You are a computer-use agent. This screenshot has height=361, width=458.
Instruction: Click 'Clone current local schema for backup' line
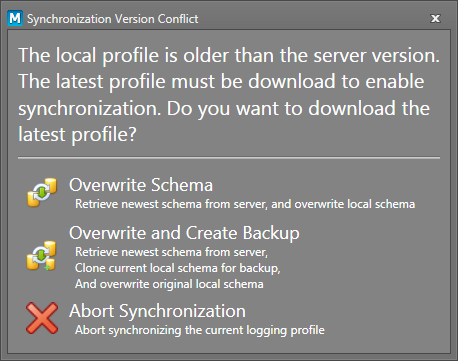tap(178, 268)
